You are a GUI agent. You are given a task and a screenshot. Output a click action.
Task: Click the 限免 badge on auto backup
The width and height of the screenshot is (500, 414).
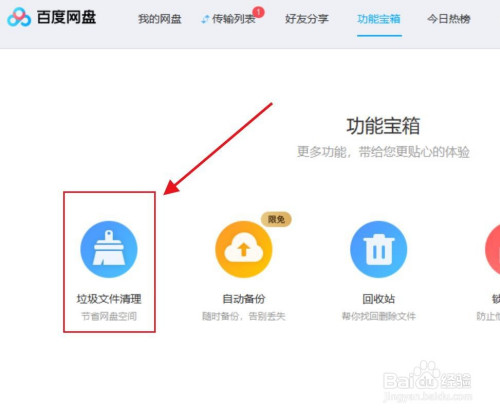coord(276,219)
